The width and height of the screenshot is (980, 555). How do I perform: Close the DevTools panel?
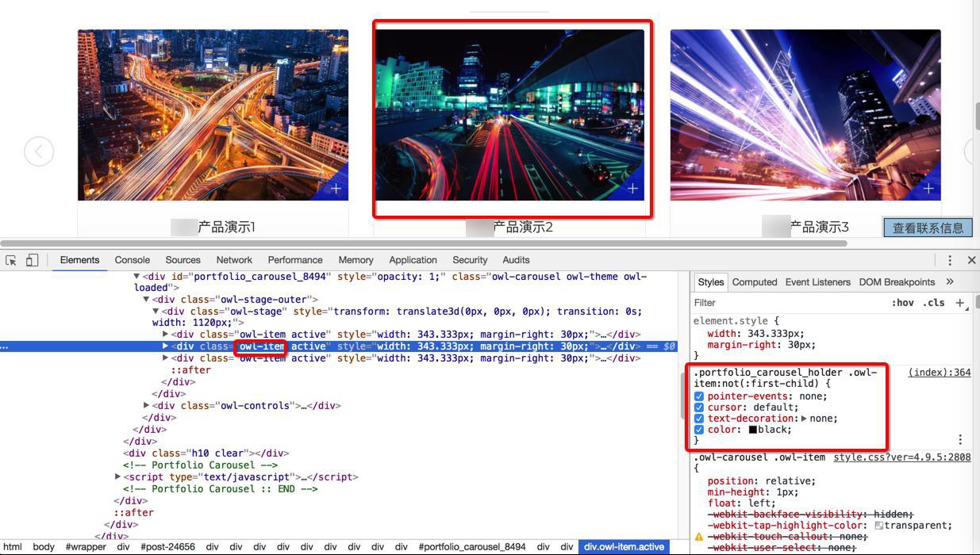971,260
